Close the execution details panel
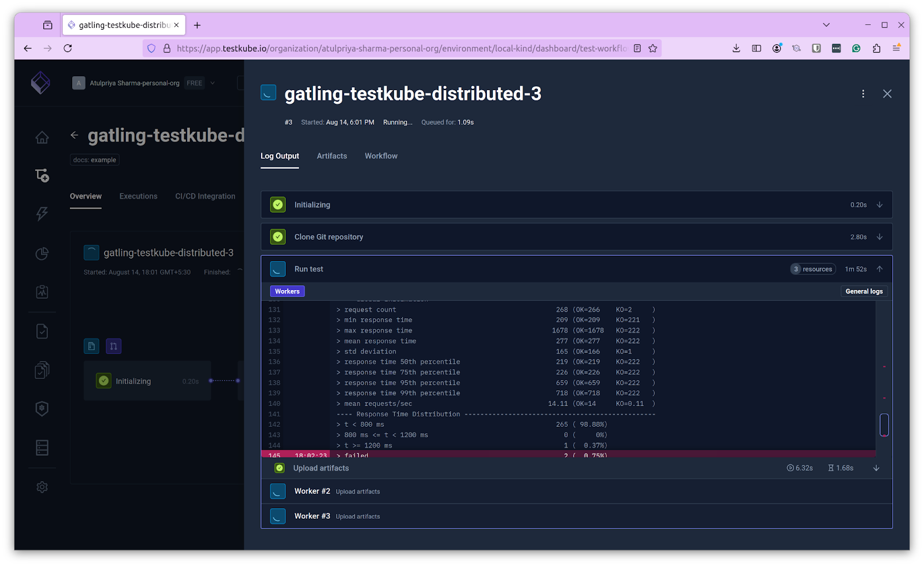This screenshot has height=566, width=924. [x=888, y=94]
